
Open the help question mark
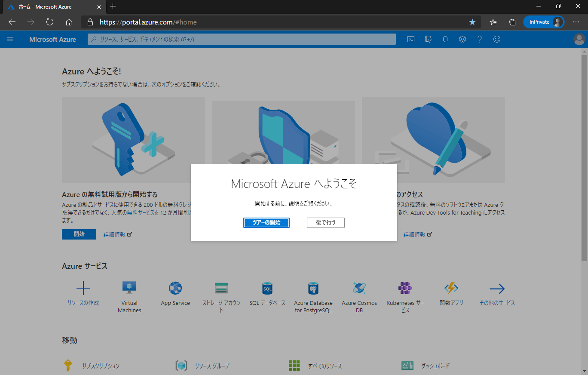480,39
